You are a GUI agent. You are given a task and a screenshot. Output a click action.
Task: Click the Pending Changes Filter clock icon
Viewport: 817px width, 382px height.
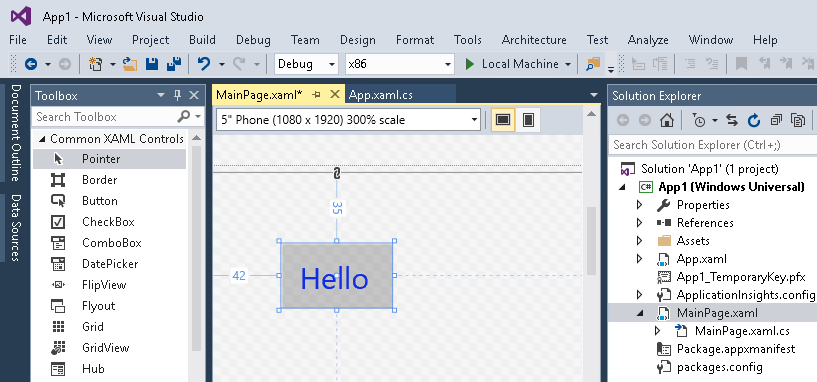pos(699,120)
